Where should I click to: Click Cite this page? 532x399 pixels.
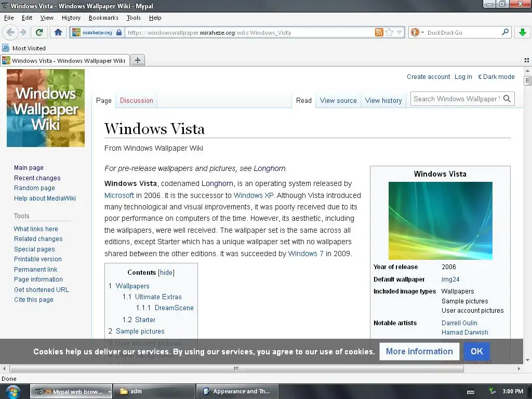[x=34, y=300]
